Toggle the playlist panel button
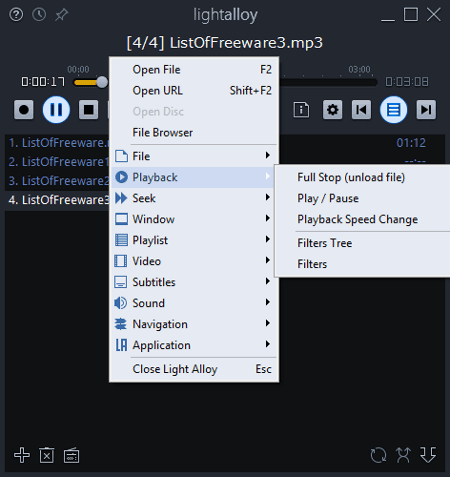Image resolution: width=450 pixels, height=477 pixels. [x=394, y=109]
